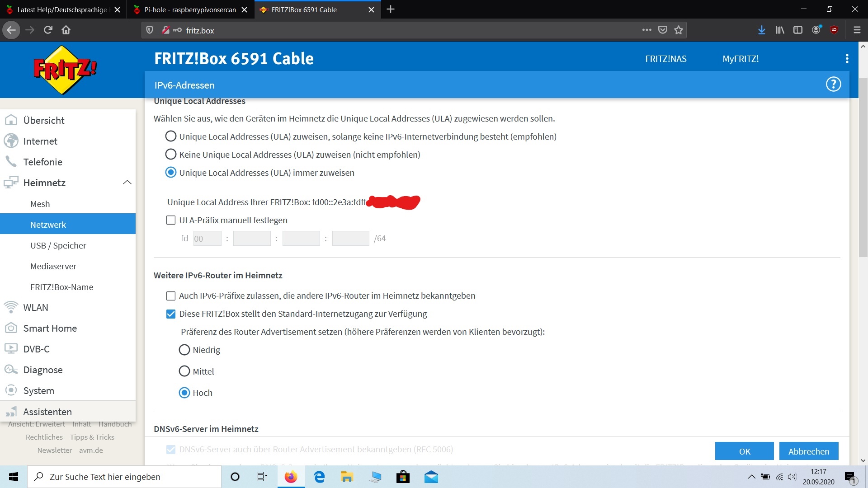Save page to Pocket
Screen dimensions: 868x488
pos(662,30)
